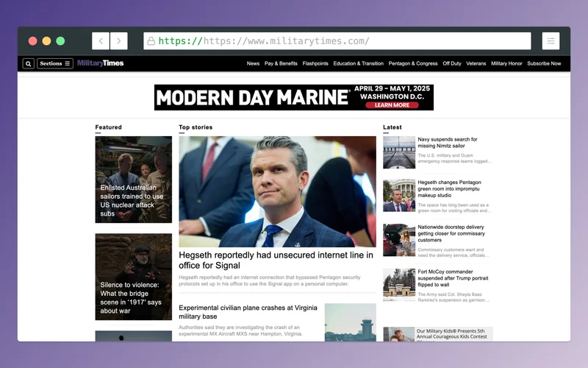Open browser settings sliders icon
The image size is (588, 368).
[551, 41]
